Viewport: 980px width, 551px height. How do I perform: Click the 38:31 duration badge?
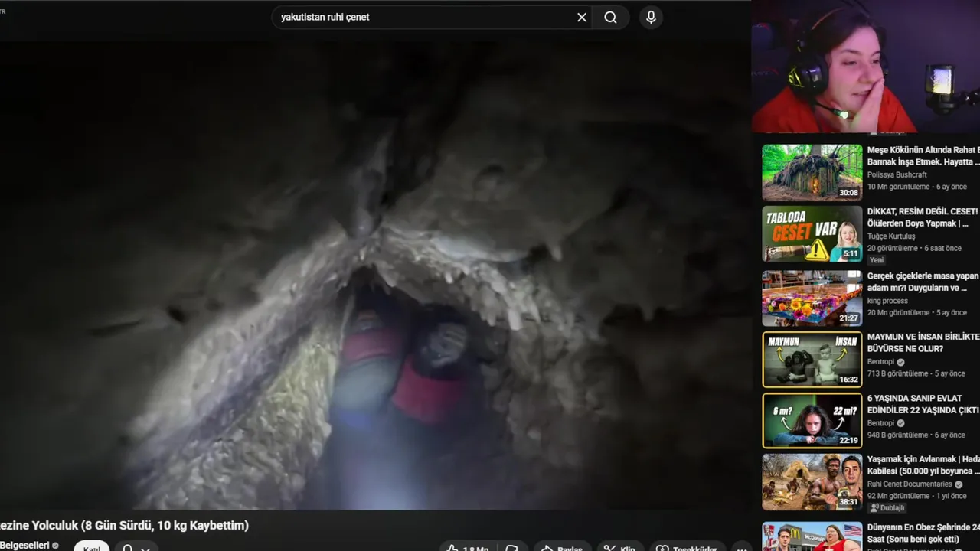[848, 502]
